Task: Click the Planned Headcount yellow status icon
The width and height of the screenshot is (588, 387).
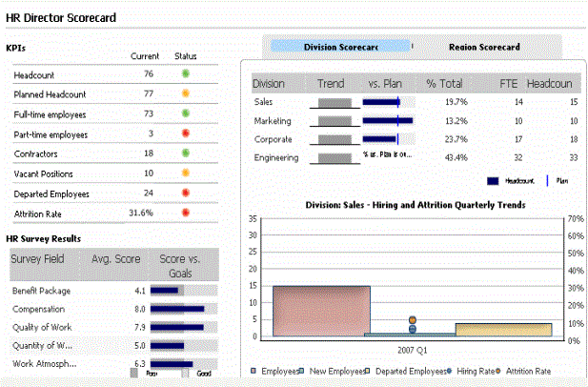Action: (x=186, y=94)
